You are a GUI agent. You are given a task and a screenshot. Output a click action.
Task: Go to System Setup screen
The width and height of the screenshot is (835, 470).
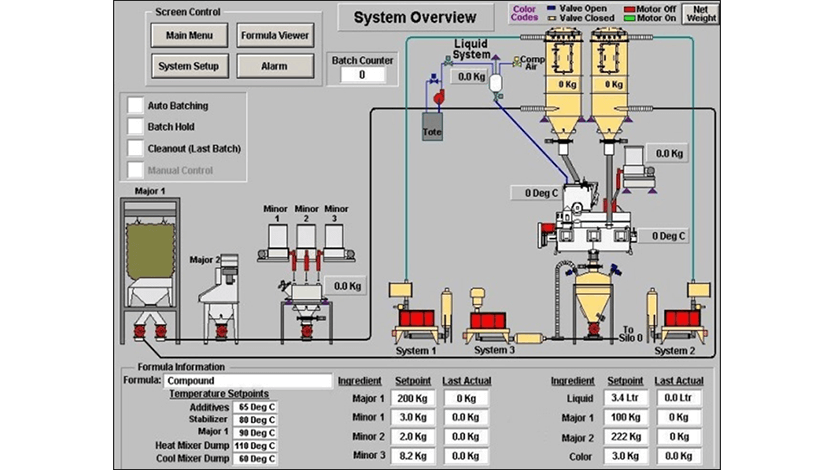tap(190, 66)
